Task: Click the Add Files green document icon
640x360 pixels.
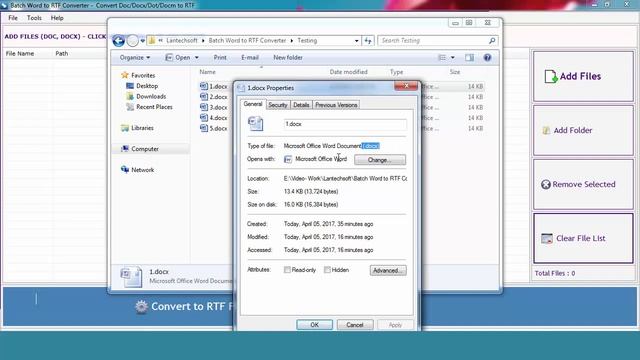Action: click(x=551, y=76)
